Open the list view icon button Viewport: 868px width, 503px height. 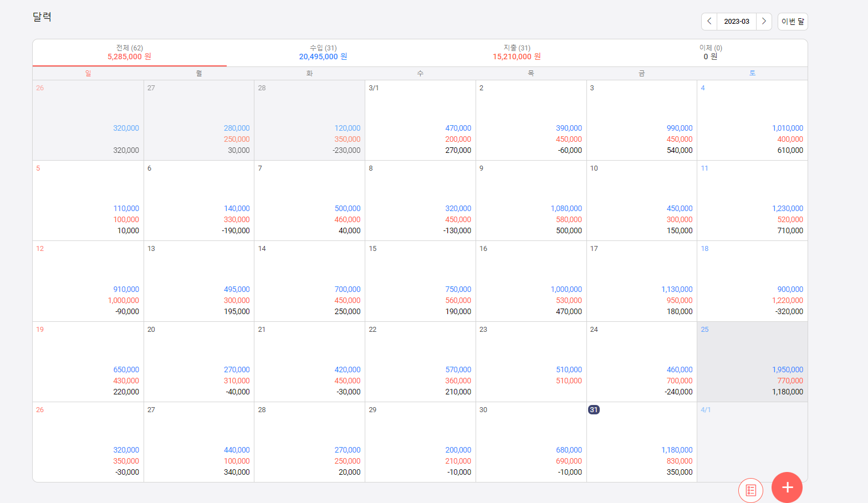[x=751, y=490]
